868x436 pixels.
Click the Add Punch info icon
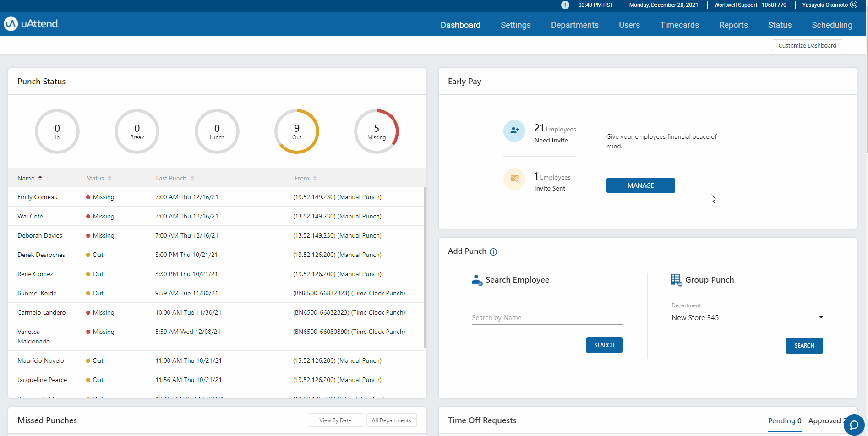[x=493, y=252]
